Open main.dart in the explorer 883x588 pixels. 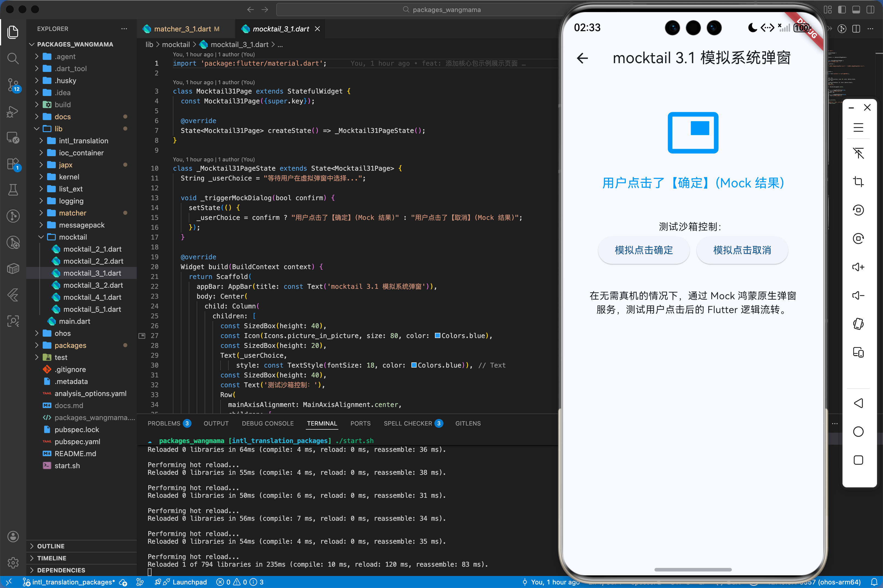[75, 321]
